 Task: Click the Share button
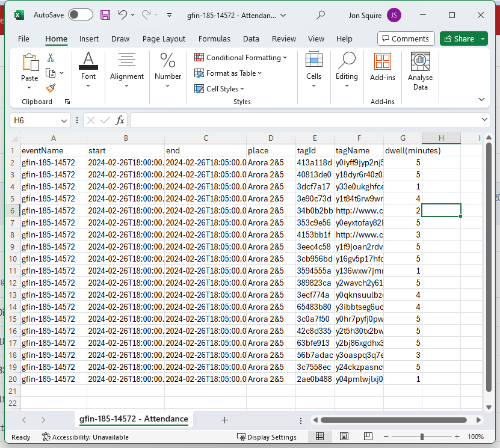(459, 38)
